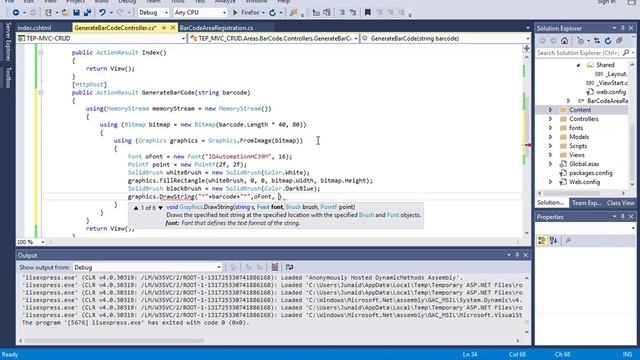Screen dimensions: 640x360
Task: Click the Home icon in Solution Explorer
Action: [x=564, y=41]
